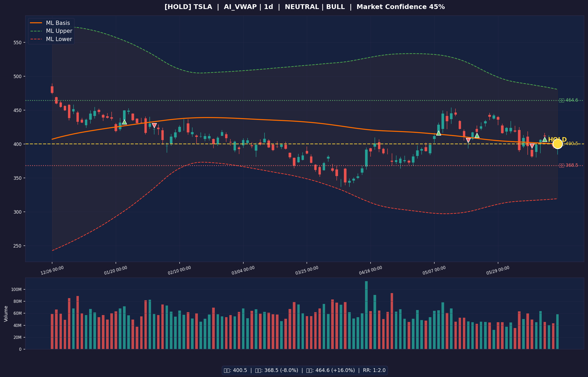Click the 04/16 00:00 date label
This screenshot has height=377, width=588.
point(371,270)
